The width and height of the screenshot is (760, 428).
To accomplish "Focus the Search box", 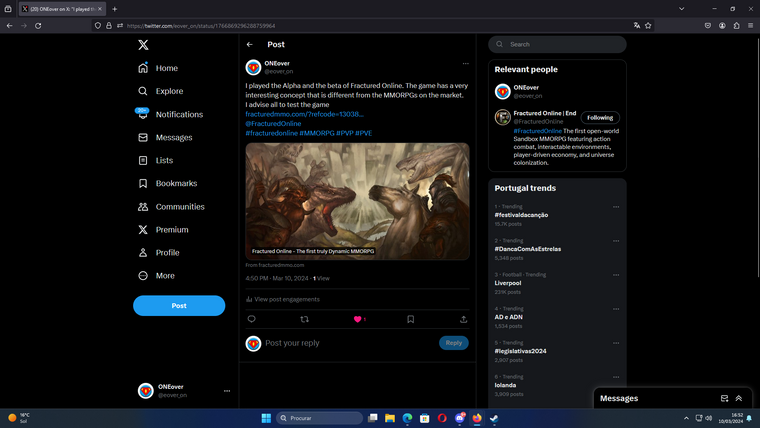I will pyautogui.click(x=557, y=44).
